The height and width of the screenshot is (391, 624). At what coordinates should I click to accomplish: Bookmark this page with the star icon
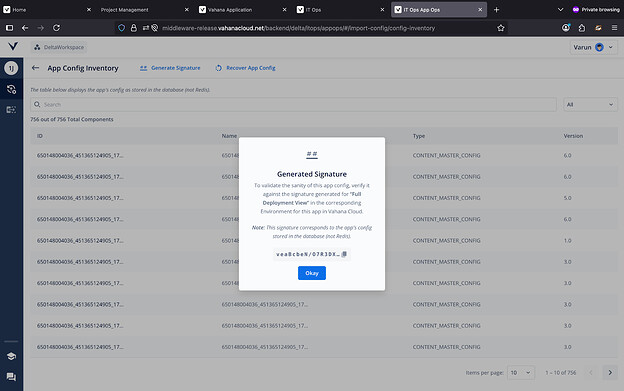click(501, 28)
